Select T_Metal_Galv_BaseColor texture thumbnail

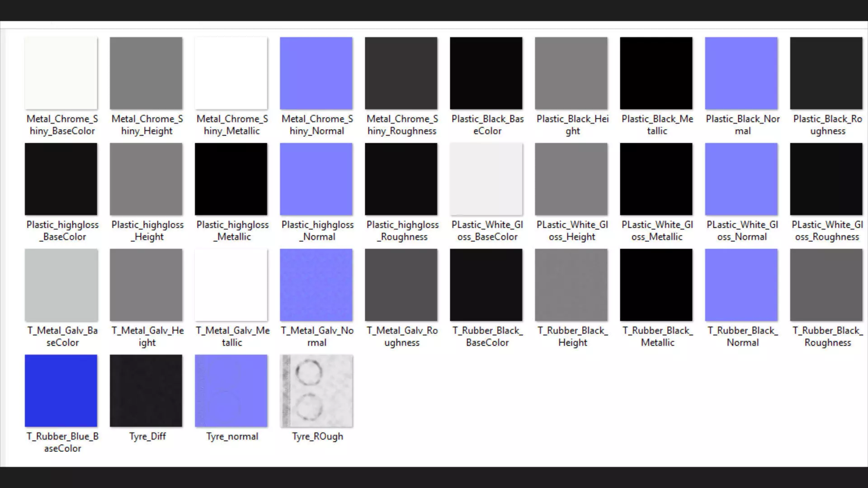pyautogui.click(x=61, y=285)
